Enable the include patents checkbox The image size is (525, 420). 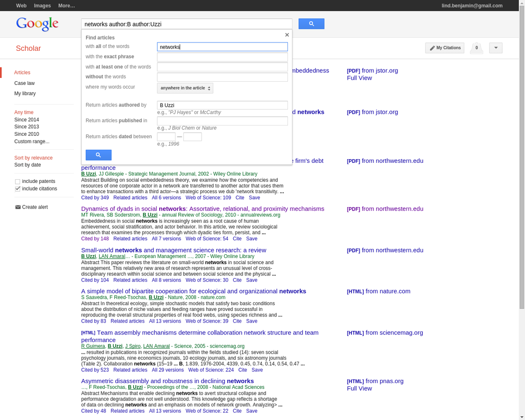point(17,182)
